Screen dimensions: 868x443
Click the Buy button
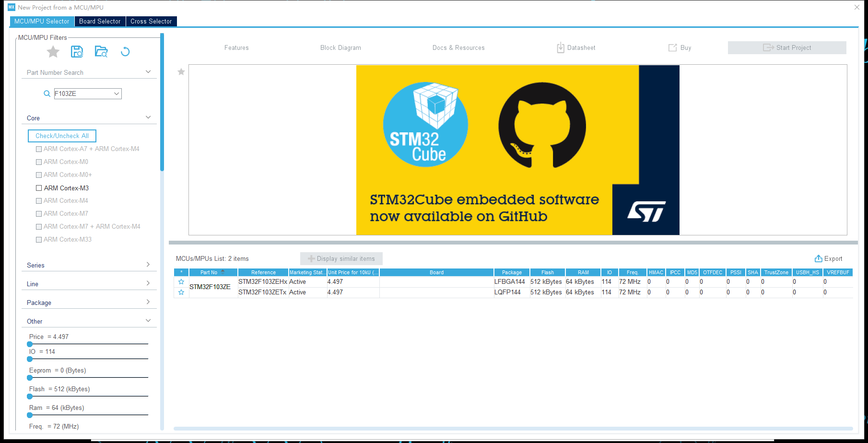coord(680,48)
